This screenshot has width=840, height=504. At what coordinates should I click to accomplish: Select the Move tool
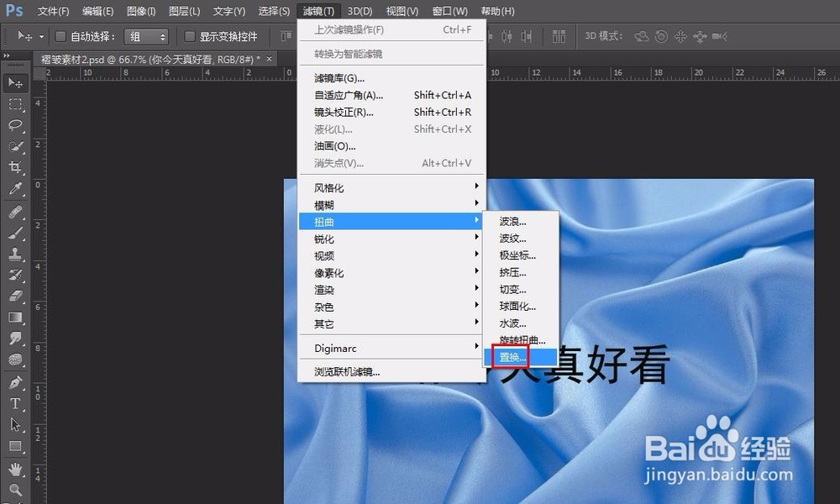tap(15, 81)
